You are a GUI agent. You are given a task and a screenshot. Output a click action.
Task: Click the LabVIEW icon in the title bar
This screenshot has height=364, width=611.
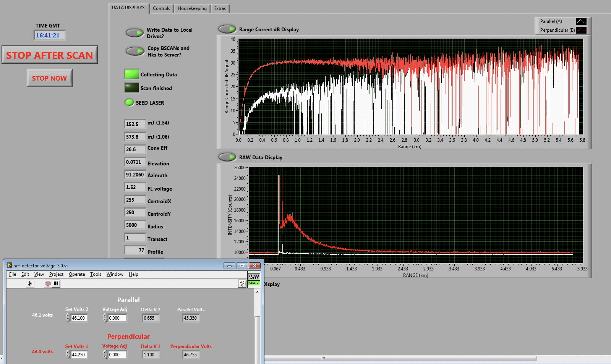(10, 265)
